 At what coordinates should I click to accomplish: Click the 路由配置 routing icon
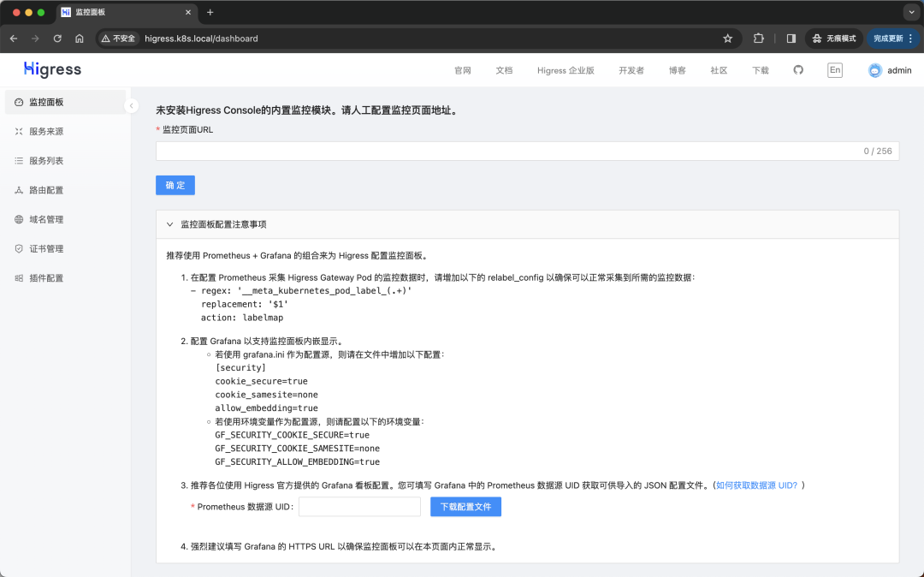click(x=19, y=190)
